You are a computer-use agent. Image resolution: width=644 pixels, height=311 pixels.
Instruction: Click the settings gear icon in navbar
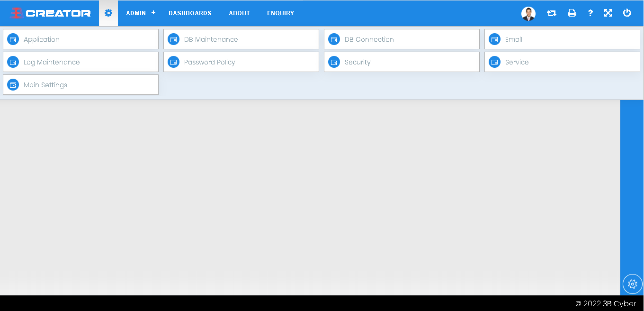pyautogui.click(x=108, y=13)
